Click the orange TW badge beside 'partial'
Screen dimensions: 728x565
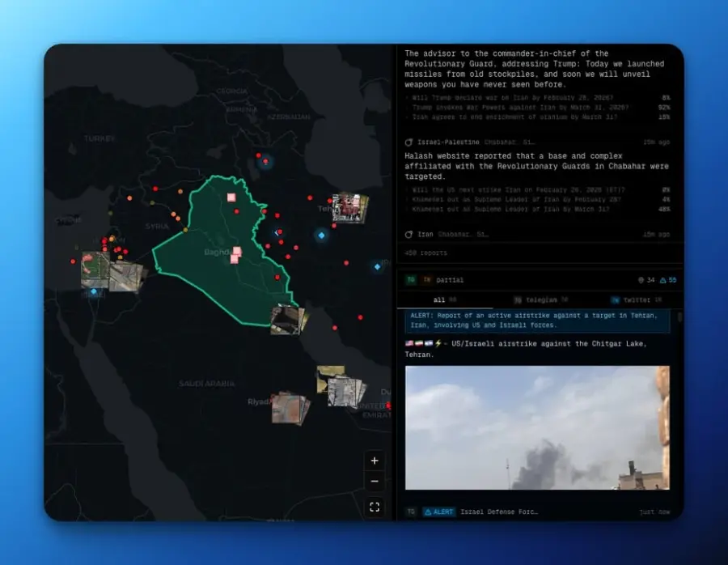pyautogui.click(x=427, y=280)
